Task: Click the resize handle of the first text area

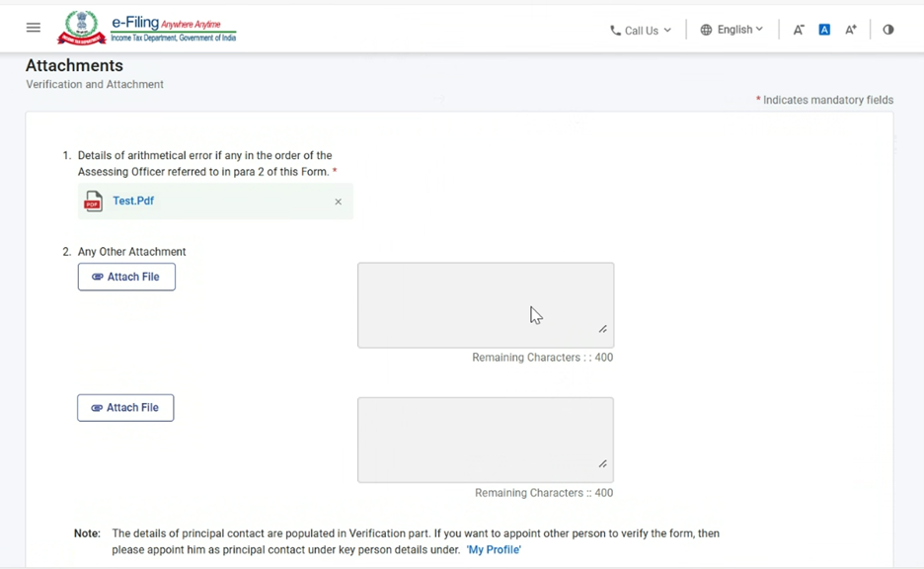Action: (602, 329)
